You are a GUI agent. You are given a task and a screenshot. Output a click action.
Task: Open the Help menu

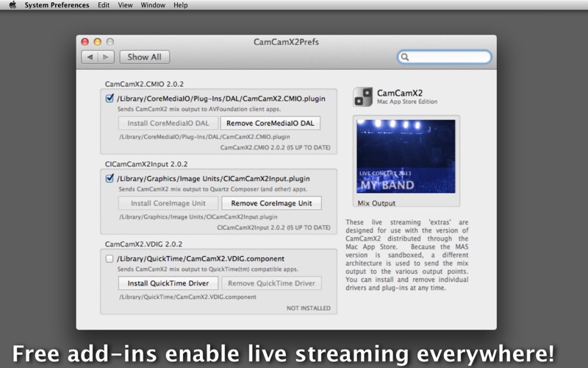tap(180, 5)
